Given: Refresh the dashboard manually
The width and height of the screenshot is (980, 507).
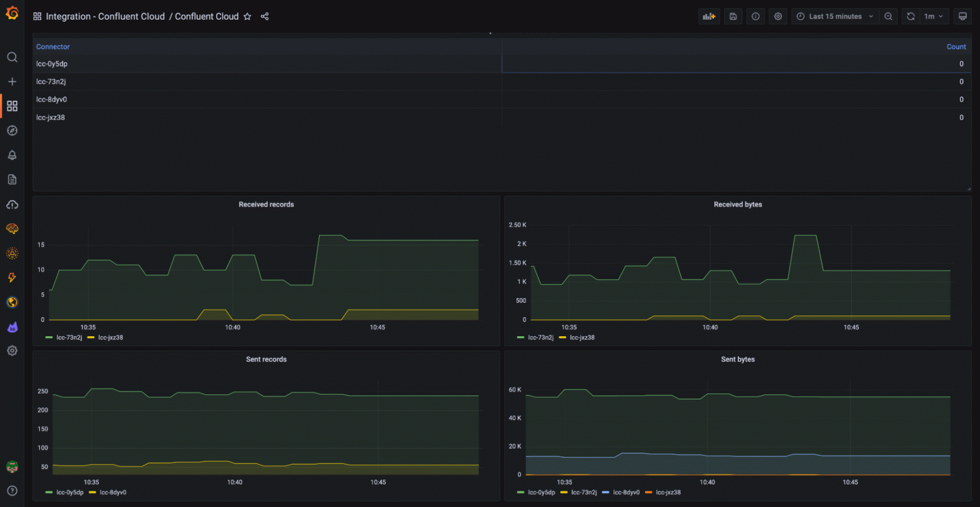Looking at the screenshot, I should tap(910, 16).
